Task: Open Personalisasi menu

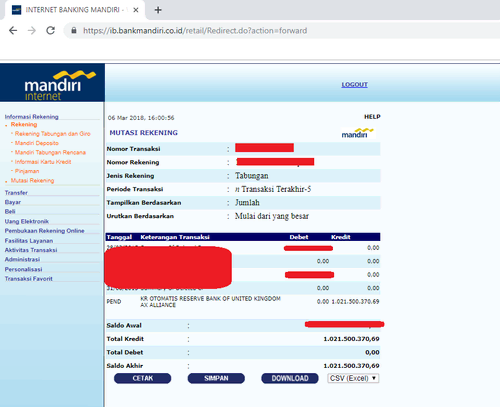Action: [23, 269]
